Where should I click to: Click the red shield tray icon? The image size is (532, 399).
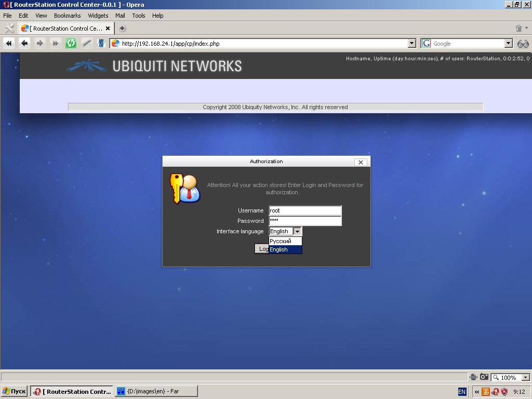point(504,392)
